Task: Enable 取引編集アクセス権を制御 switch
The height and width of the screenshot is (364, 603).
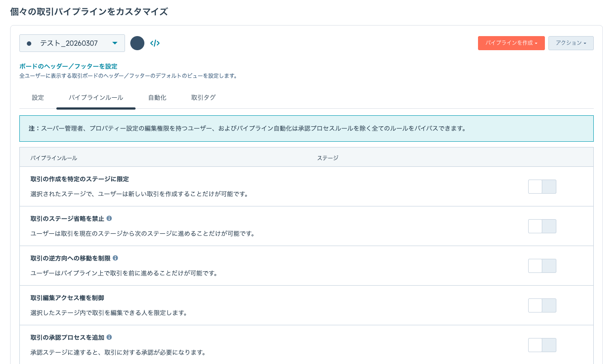Action: click(542, 305)
